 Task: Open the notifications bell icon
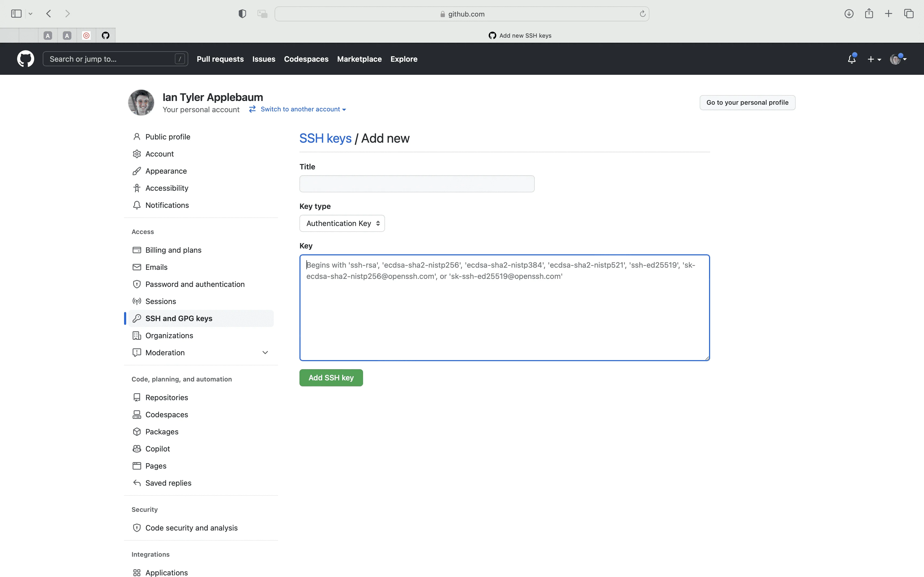[852, 59]
